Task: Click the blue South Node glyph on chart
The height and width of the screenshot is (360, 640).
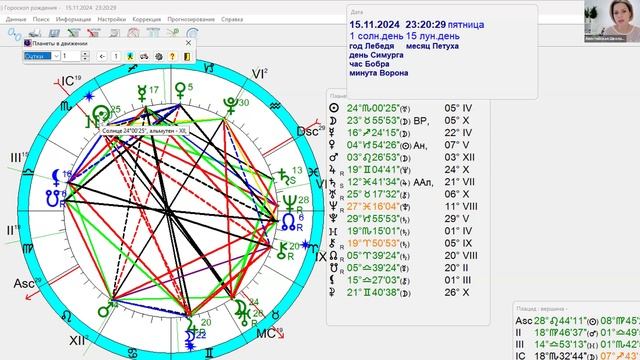Action: (53, 199)
